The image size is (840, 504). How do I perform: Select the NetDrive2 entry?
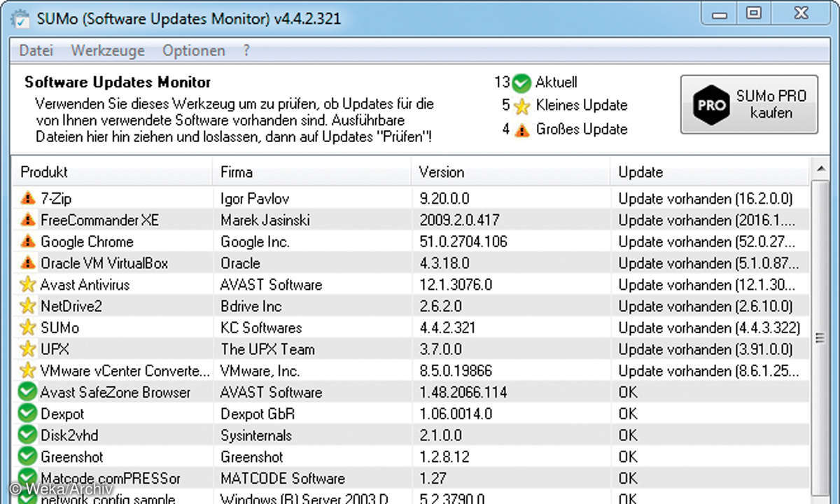tap(411, 306)
